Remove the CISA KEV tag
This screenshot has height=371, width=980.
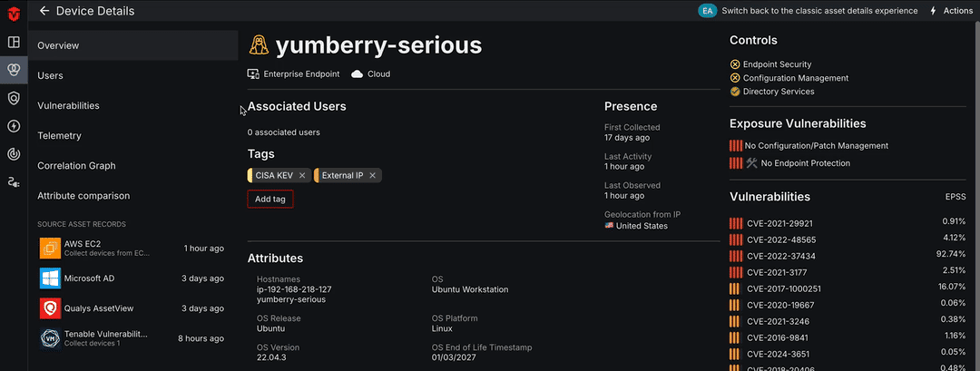pyautogui.click(x=302, y=175)
